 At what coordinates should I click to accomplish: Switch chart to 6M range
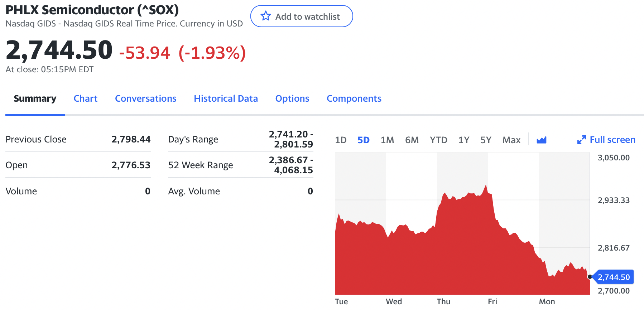point(412,140)
